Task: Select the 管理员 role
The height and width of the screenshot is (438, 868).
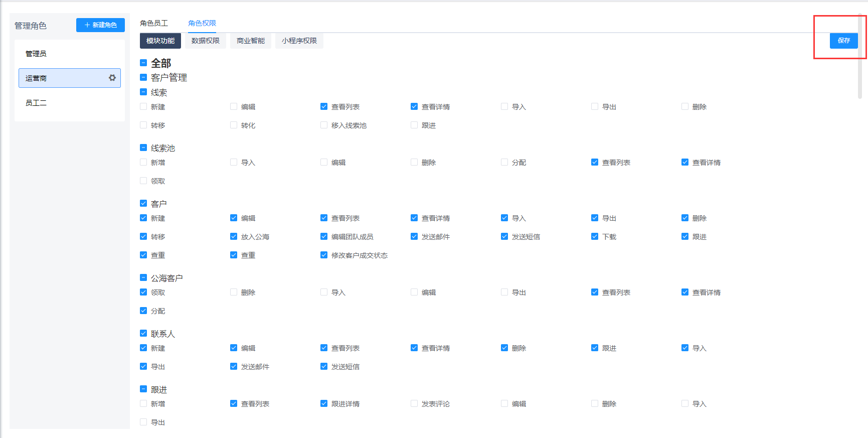Action: 70,54
